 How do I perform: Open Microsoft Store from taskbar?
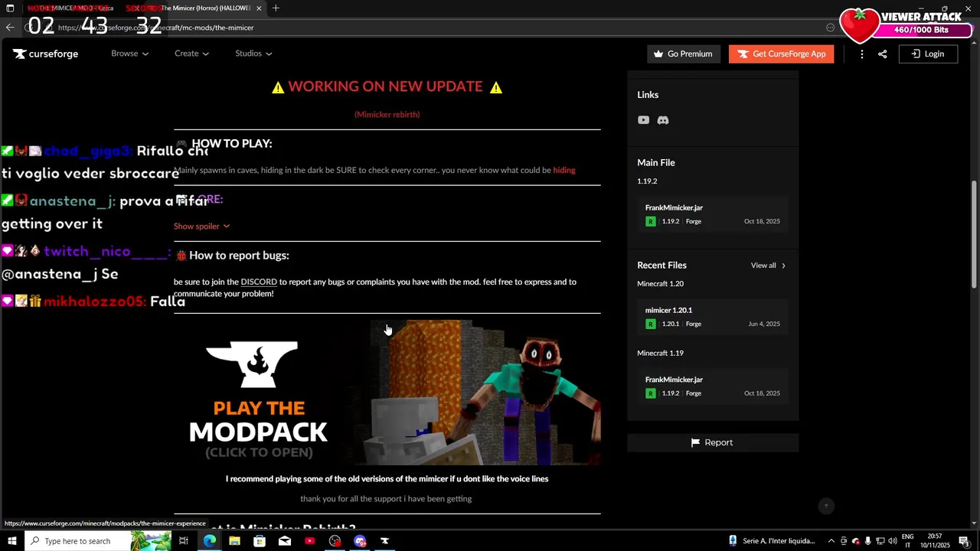pos(260,541)
